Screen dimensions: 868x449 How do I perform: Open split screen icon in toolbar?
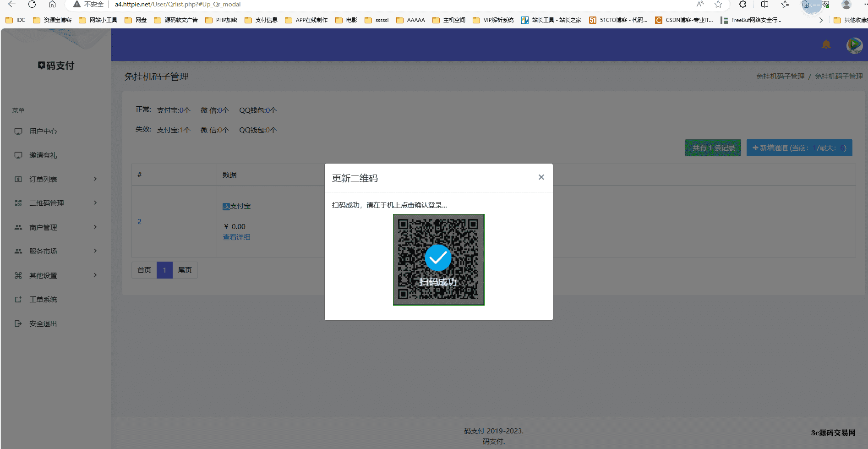[764, 4]
